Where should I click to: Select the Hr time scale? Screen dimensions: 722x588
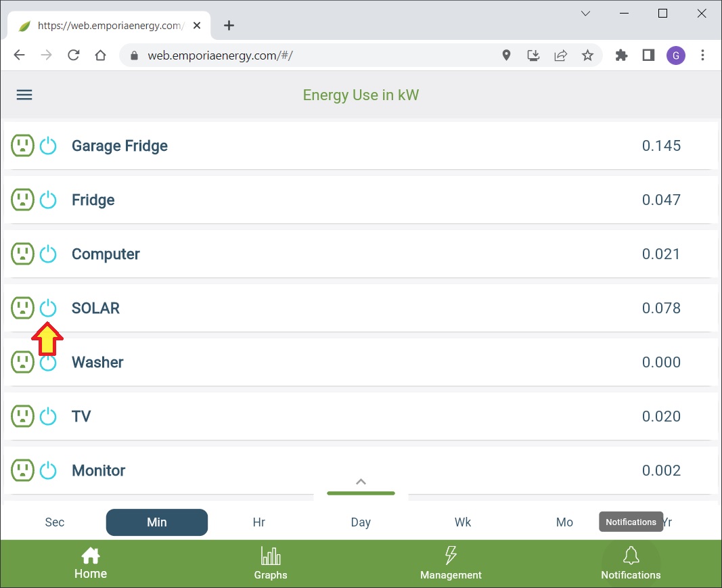click(x=258, y=522)
